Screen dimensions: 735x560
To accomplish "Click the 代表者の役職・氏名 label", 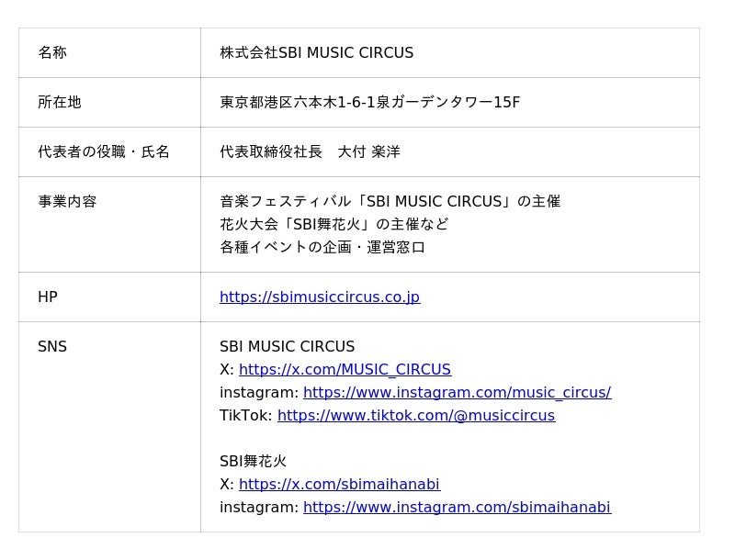I will point(103,152).
